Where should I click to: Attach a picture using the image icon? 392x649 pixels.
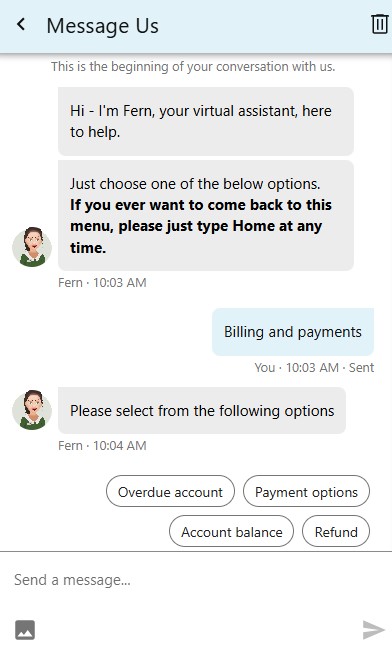(x=25, y=630)
